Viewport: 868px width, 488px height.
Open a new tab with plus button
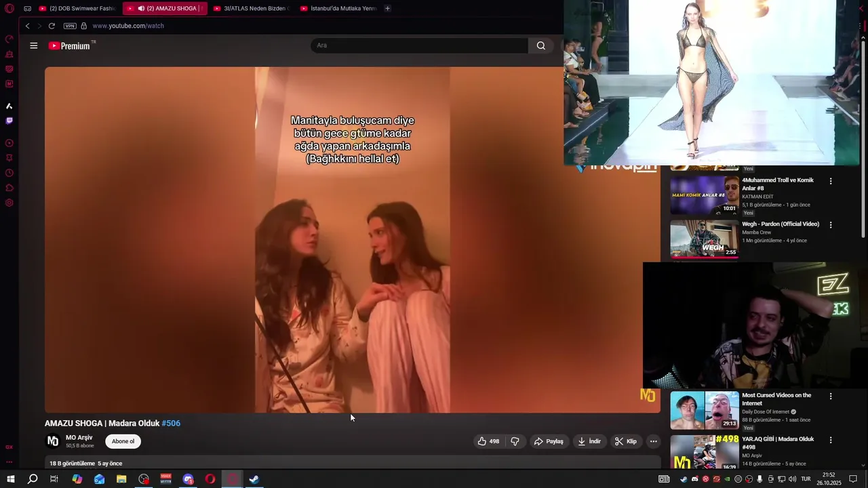coord(387,9)
